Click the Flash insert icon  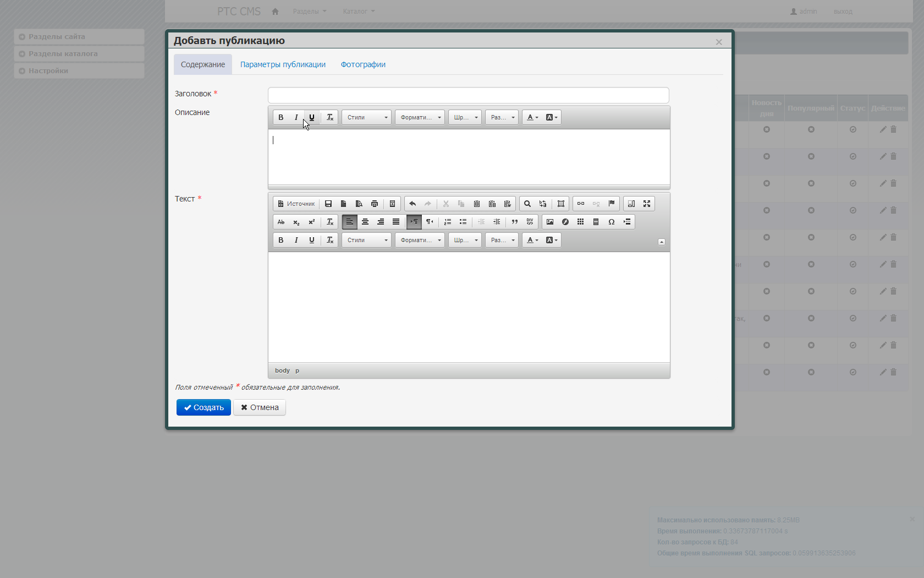point(565,222)
